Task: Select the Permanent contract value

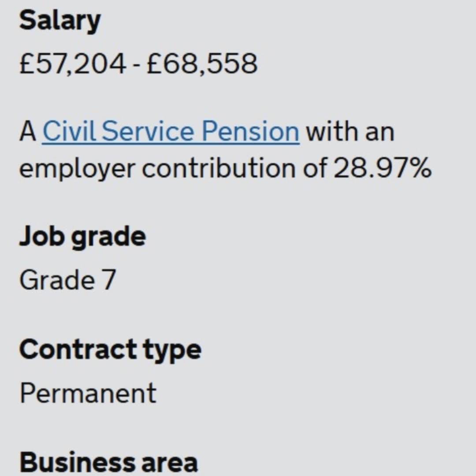Action: pos(88,393)
